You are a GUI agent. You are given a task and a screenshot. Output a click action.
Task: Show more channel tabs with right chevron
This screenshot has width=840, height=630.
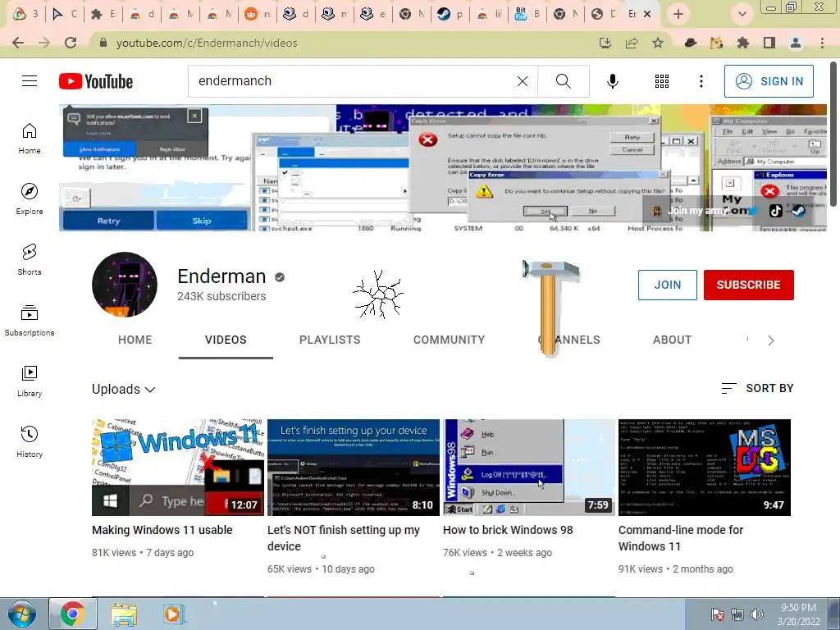(771, 340)
